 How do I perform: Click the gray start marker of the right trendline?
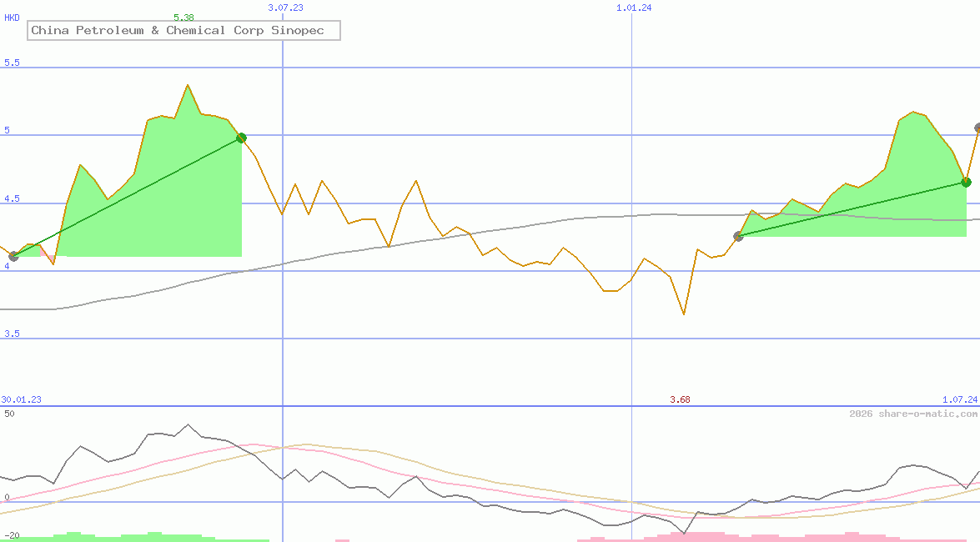(739, 237)
